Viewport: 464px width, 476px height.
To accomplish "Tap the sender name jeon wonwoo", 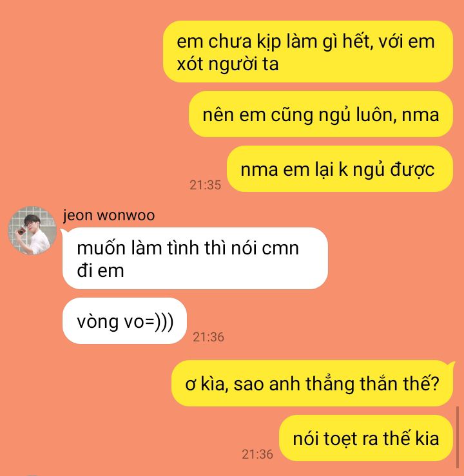I will click(x=109, y=215).
